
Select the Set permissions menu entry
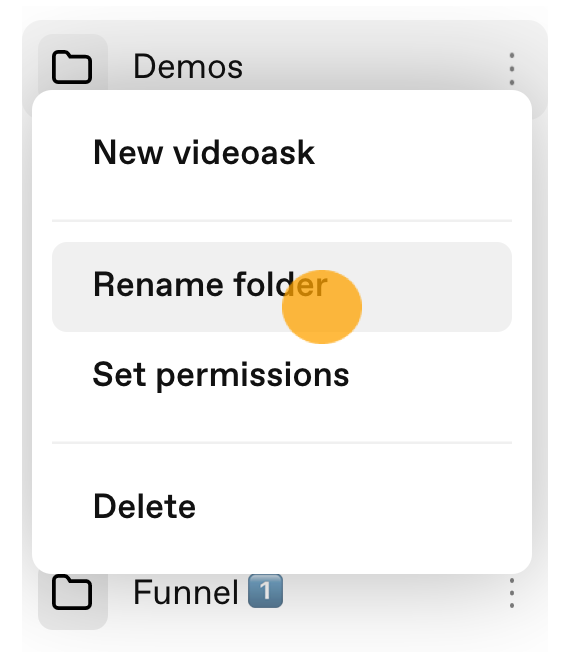(221, 376)
